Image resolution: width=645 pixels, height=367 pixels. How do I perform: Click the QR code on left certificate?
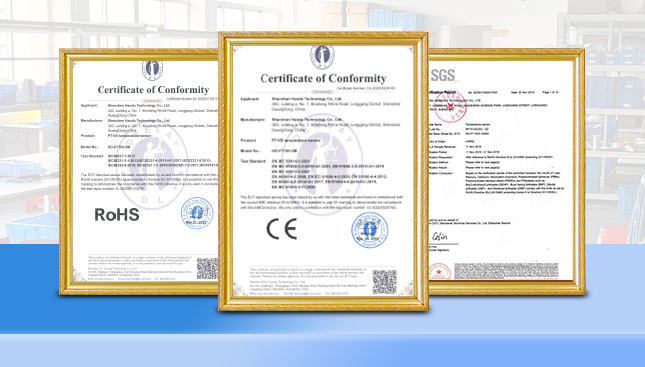207,269
